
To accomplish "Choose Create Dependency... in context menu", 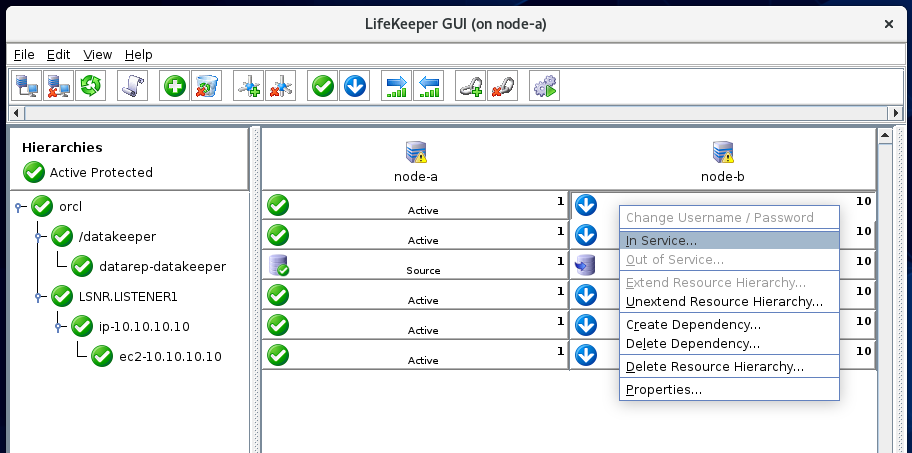I will pyautogui.click(x=729, y=324).
